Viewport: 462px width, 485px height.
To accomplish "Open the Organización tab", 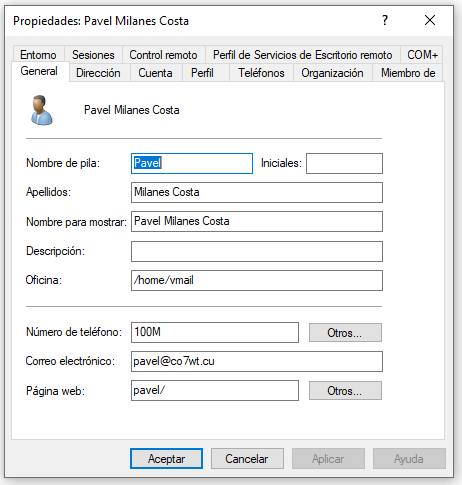I will pyautogui.click(x=332, y=73).
